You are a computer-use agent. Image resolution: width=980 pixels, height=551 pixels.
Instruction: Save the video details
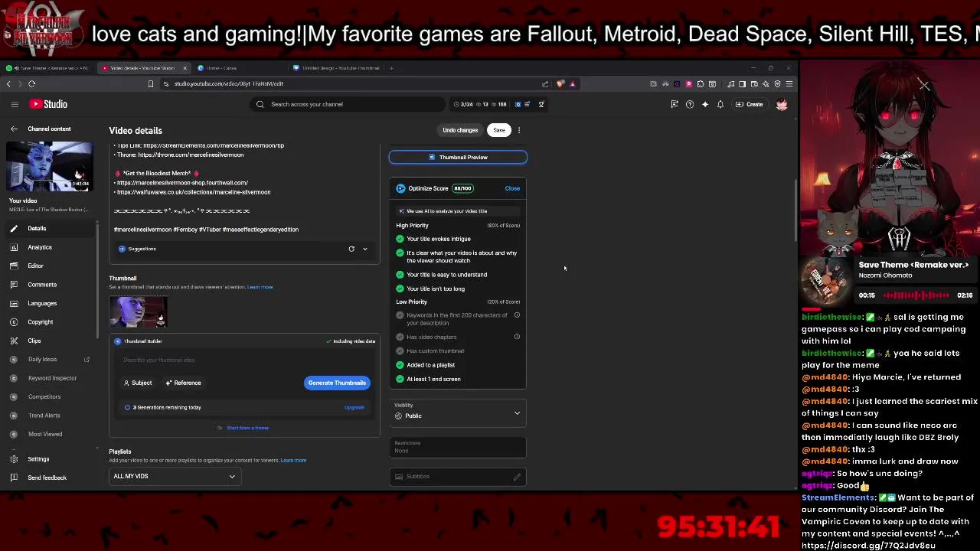click(499, 130)
